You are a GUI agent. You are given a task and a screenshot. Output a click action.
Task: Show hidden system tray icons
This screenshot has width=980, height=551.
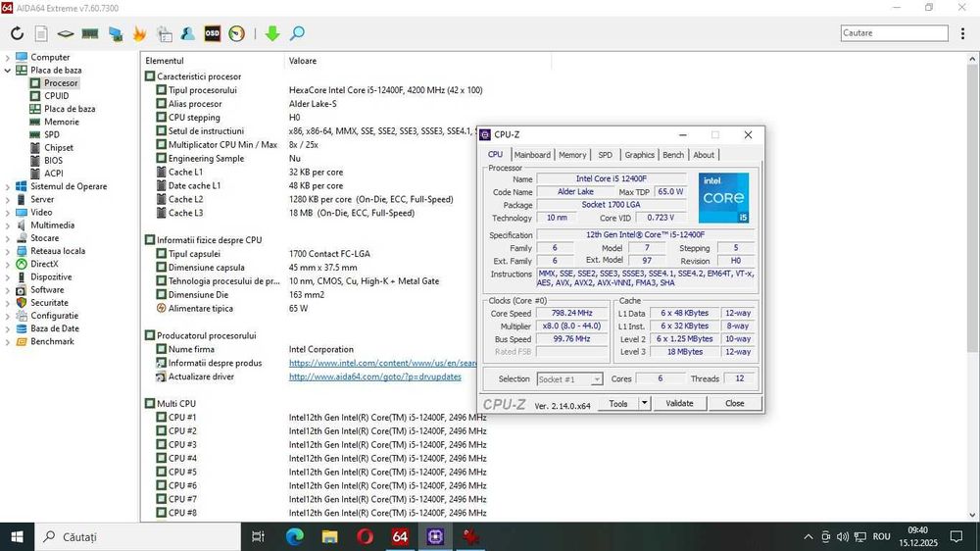click(x=808, y=536)
